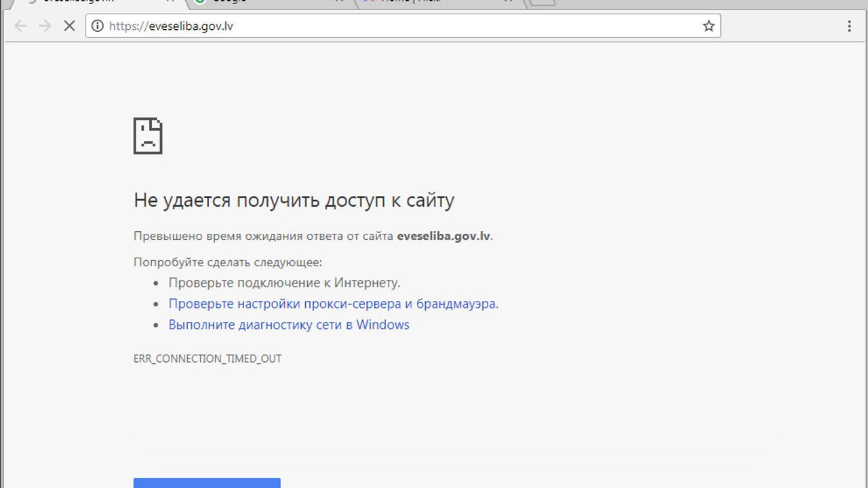Click the browser back arrow
This screenshot has width=868, height=488.
20,26
